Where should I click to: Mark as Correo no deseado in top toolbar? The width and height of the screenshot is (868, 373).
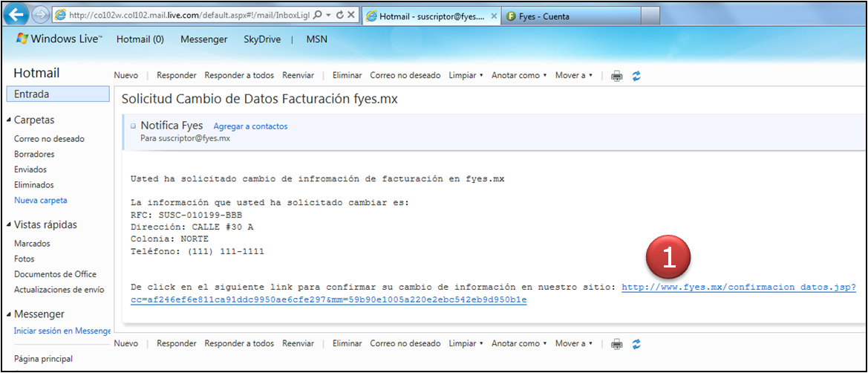click(x=405, y=75)
